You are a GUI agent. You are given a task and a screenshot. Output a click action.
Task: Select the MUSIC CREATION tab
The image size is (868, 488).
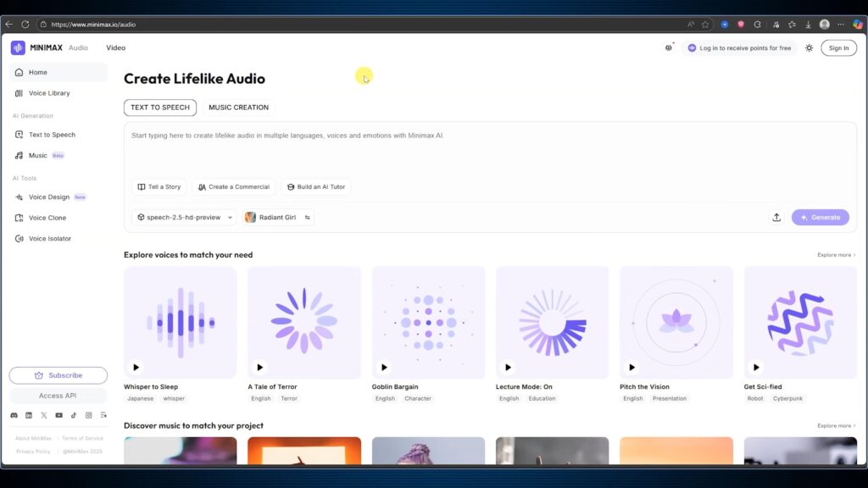[x=238, y=108]
